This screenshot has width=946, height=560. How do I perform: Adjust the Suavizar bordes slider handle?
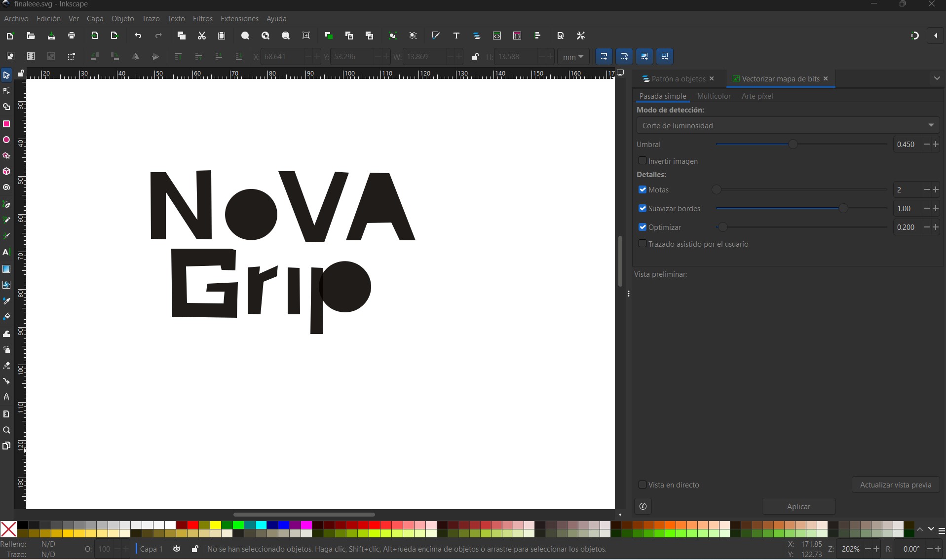pyautogui.click(x=843, y=208)
